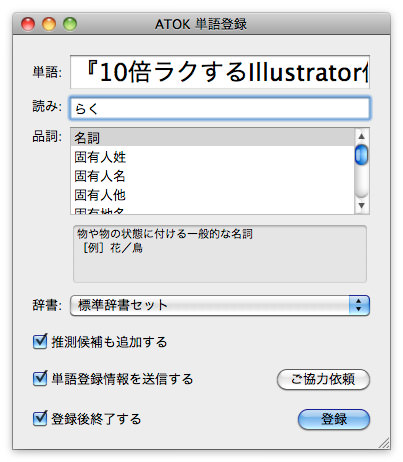Toggle the 推測候補も追加する checkbox

click(40, 342)
